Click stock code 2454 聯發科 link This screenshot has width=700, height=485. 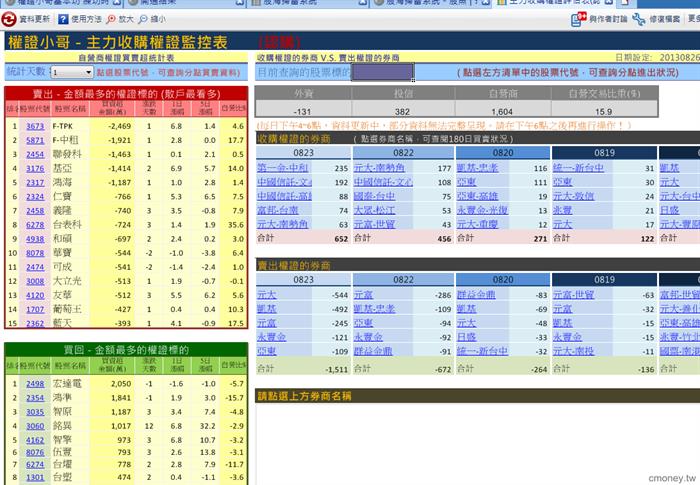pos(35,155)
